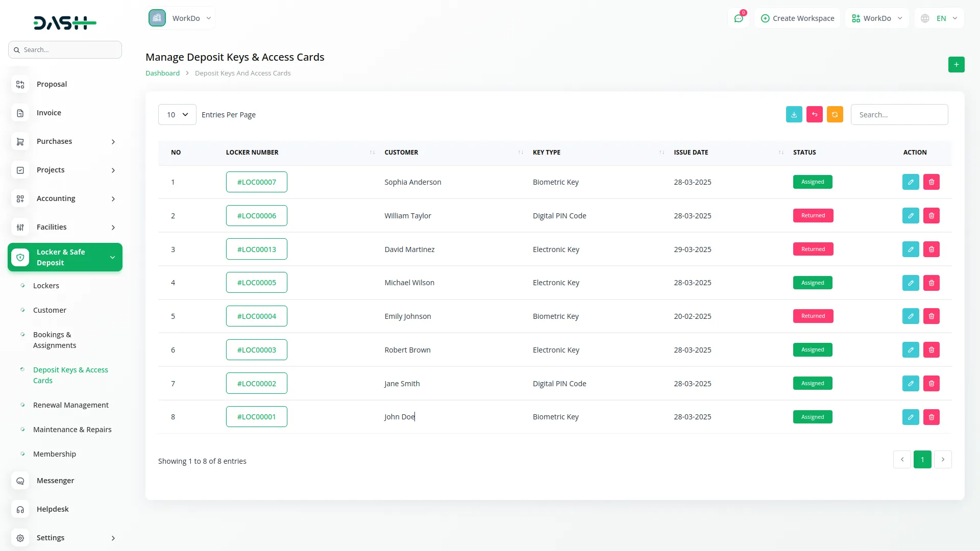Click the pink undo arrow icon
This screenshot has height=551, width=980.
[815, 114]
